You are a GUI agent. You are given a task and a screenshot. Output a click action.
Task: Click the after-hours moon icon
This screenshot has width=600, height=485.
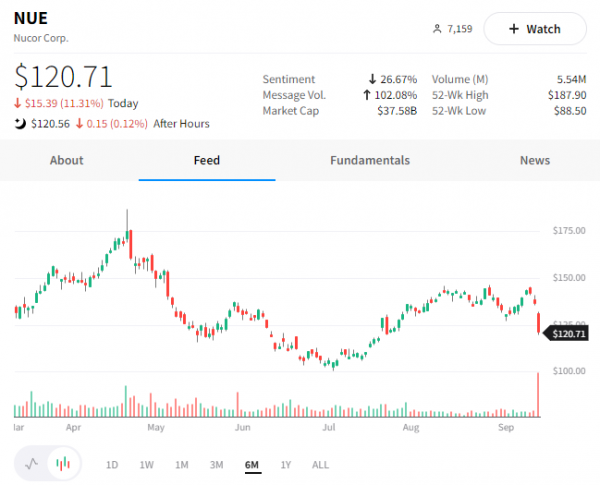(21, 123)
